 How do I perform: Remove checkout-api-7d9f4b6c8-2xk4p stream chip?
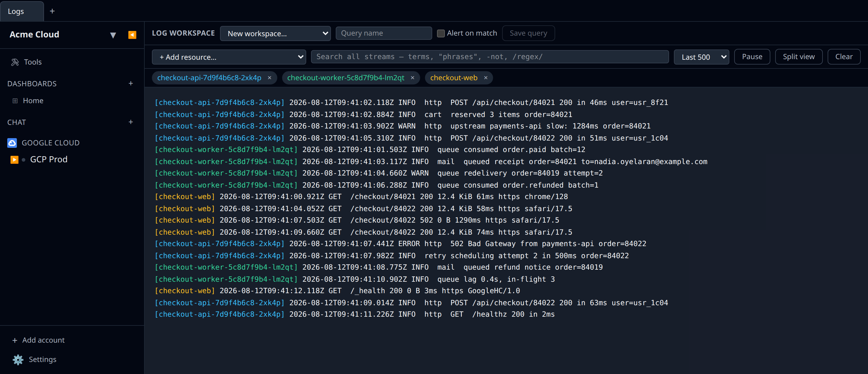(269, 78)
